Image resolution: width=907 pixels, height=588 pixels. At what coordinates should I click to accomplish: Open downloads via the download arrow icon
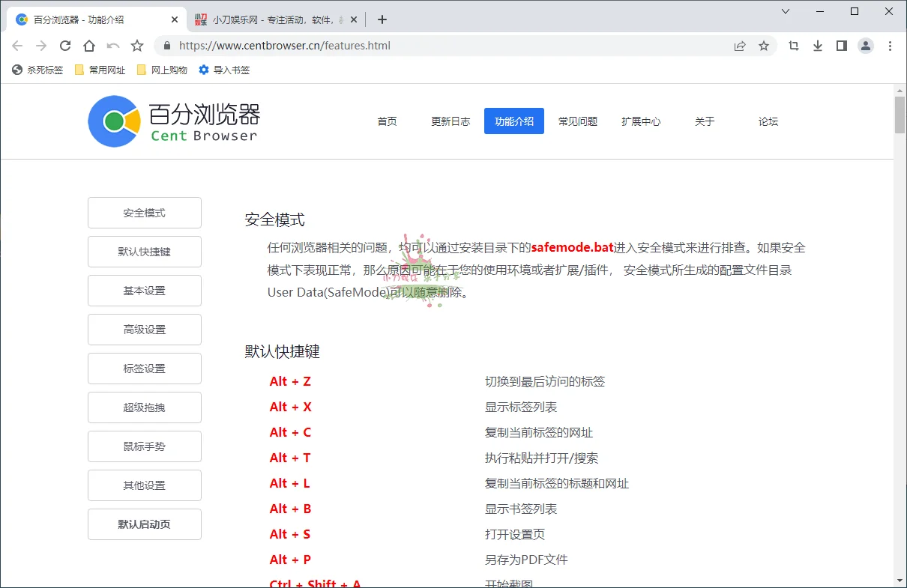[x=817, y=46]
